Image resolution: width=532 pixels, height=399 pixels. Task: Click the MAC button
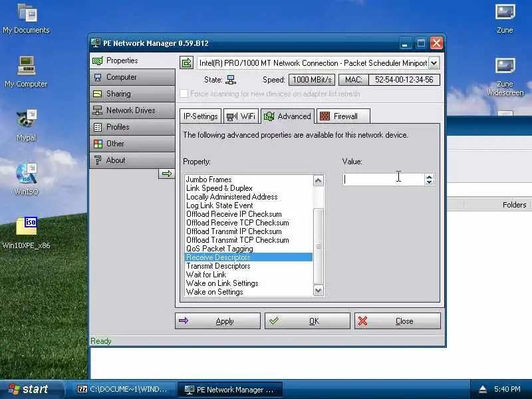(x=353, y=80)
